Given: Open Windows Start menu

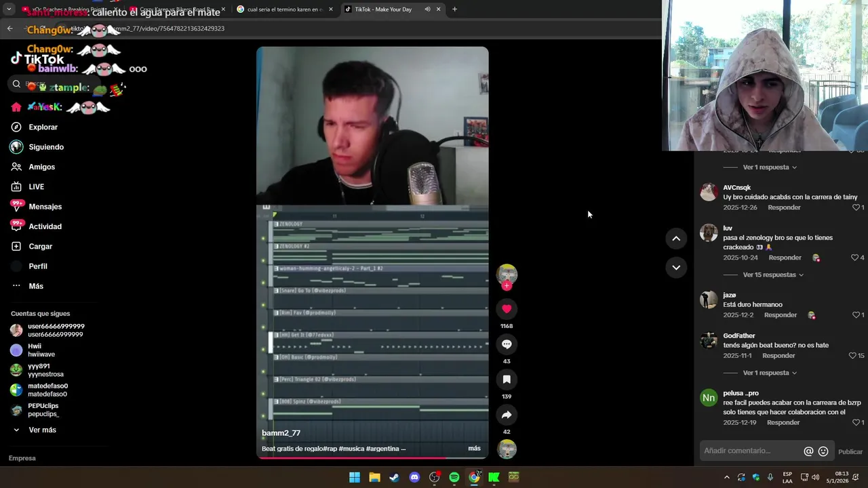Looking at the screenshot, I should coord(355,477).
